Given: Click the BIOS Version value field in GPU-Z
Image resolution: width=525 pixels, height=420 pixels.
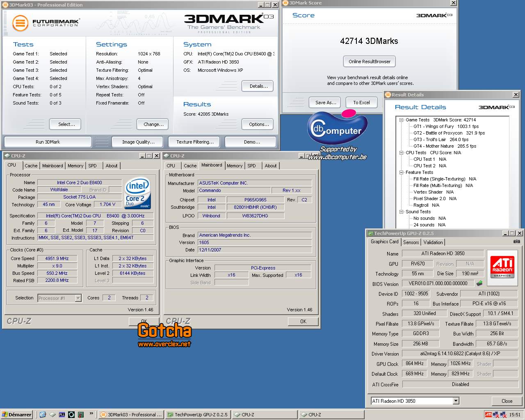Looking at the screenshot, I should 438,283.
